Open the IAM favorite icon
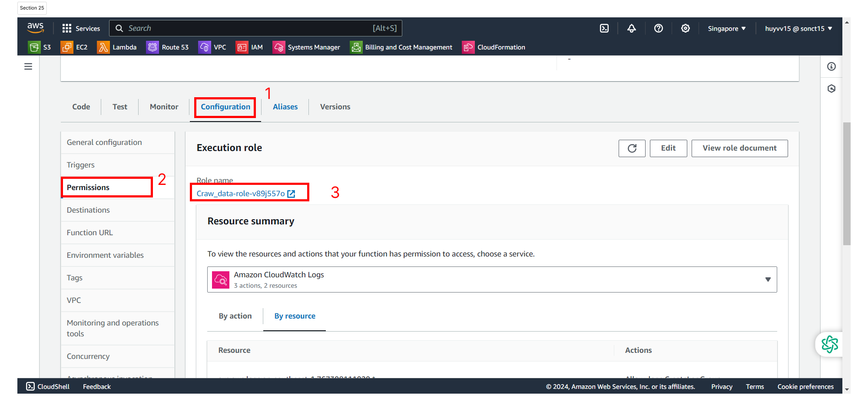 tap(242, 47)
